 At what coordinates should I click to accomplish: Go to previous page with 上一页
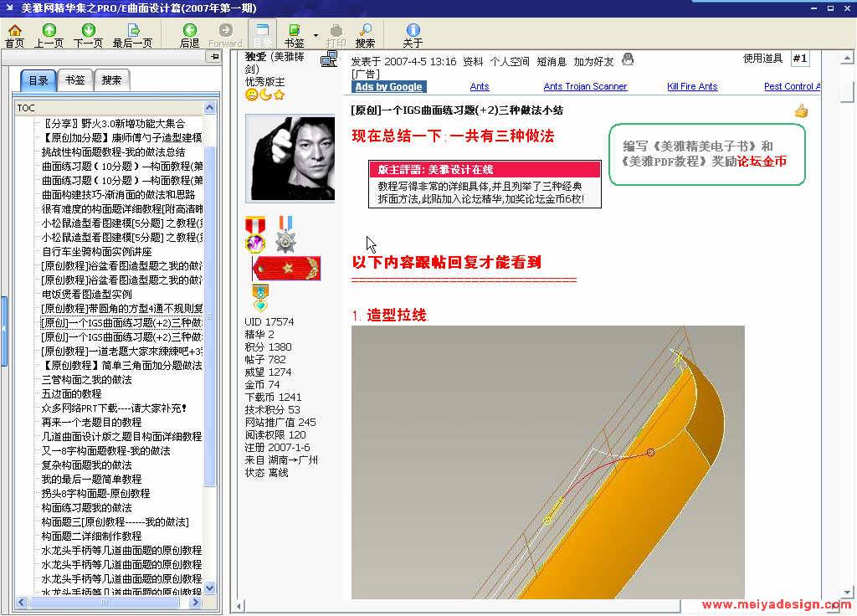pos(49,35)
